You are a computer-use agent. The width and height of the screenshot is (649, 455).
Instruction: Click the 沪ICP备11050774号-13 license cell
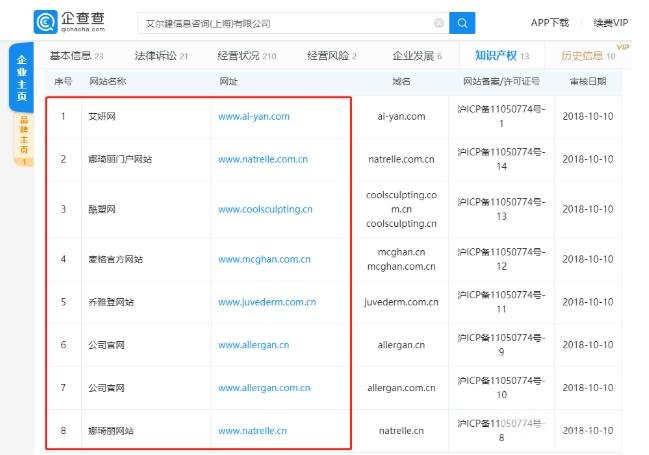[501, 209]
